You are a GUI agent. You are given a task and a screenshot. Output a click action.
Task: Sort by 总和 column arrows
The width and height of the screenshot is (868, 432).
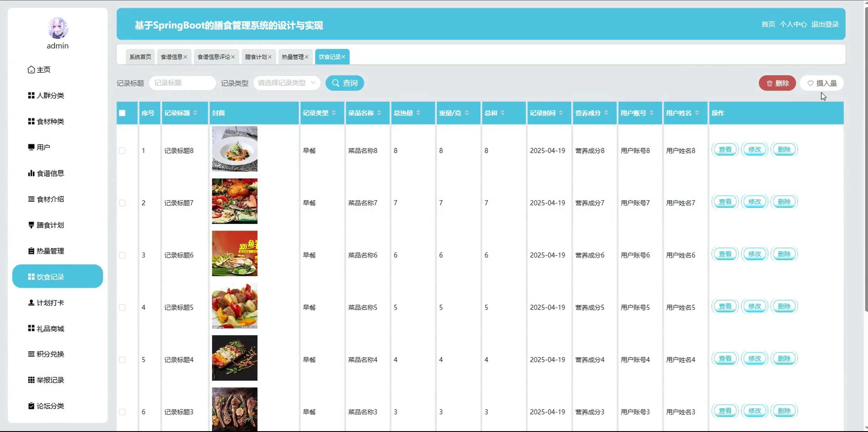pos(503,113)
